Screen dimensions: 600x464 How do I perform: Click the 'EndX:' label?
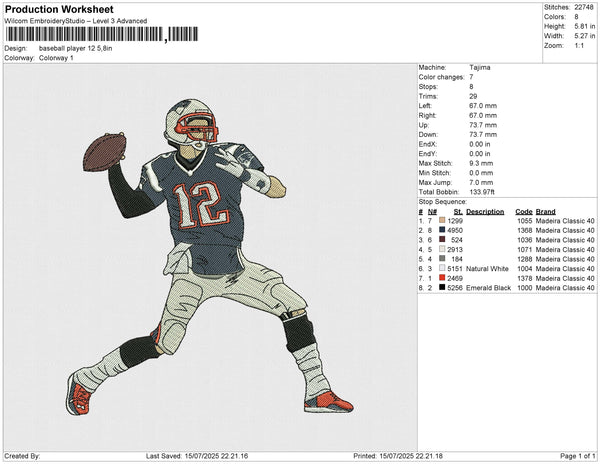427,144
